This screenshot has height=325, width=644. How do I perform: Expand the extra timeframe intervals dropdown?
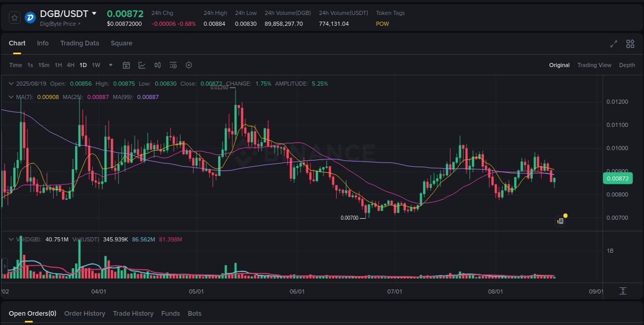coord(110,65)
